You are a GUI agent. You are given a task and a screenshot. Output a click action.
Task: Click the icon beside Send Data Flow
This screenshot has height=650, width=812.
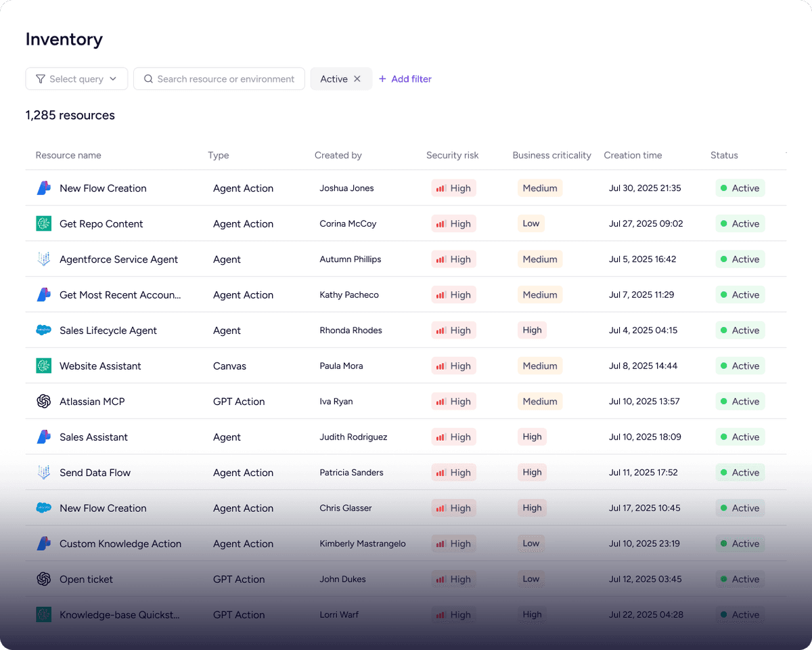43,473
